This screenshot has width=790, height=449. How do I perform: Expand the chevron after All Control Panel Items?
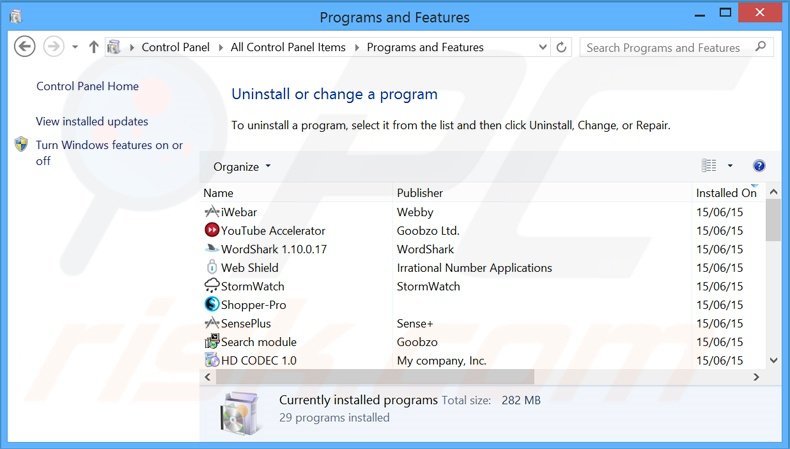[357, 47]
